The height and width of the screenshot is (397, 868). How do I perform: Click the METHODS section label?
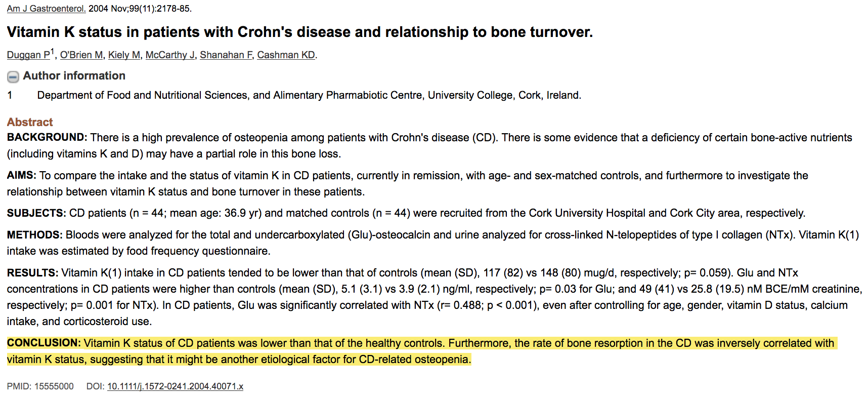[34, 235]
